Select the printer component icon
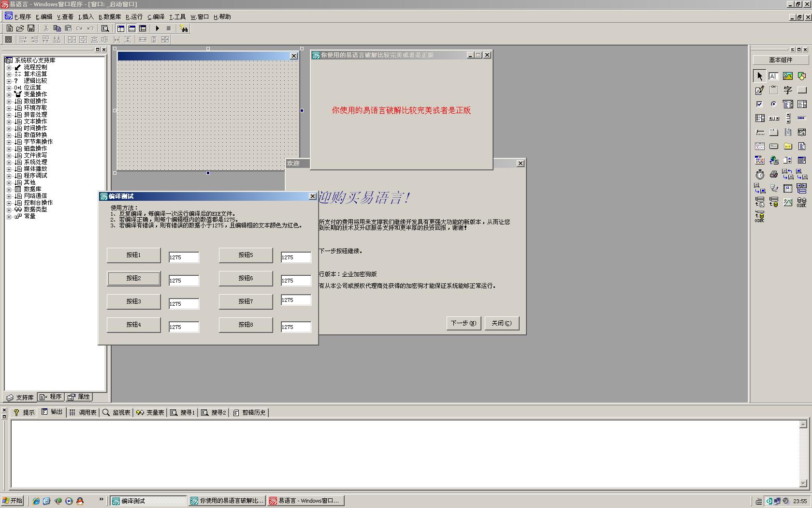The height and width of the screenshot is (508, 812). [773, 174]
